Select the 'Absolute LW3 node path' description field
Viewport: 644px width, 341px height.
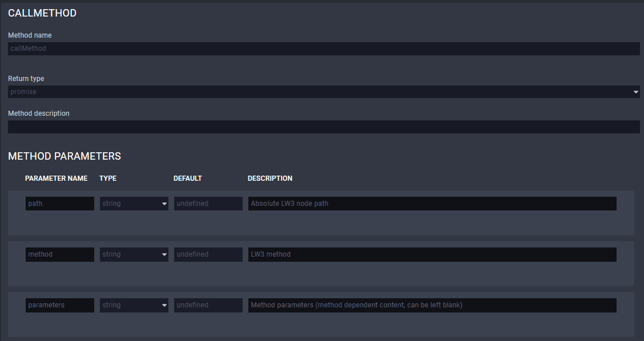point(432,204)
